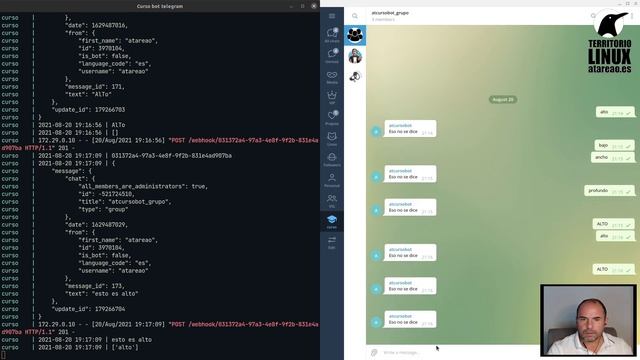
Task: Select the last sent 'ALTO' message
Action: [613, 269]
